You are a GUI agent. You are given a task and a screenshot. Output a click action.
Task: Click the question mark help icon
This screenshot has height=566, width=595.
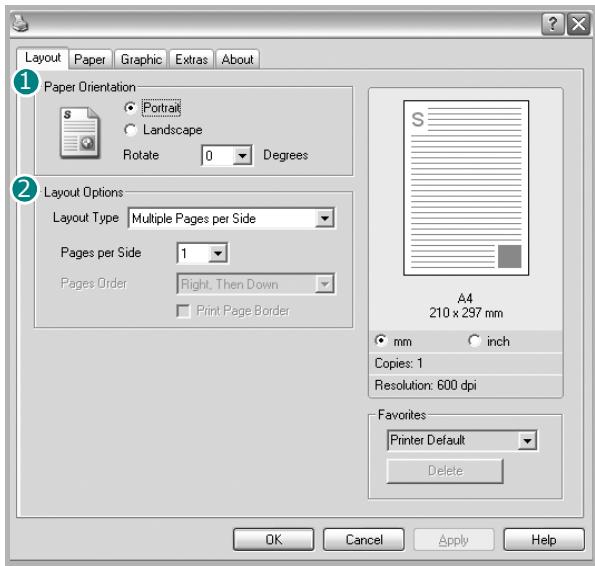[x=552, y=24]
